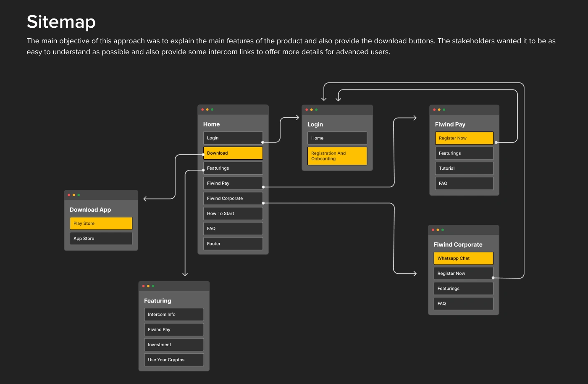Click Register Now in the Fiwind Pay card

[x=464, y=138]
